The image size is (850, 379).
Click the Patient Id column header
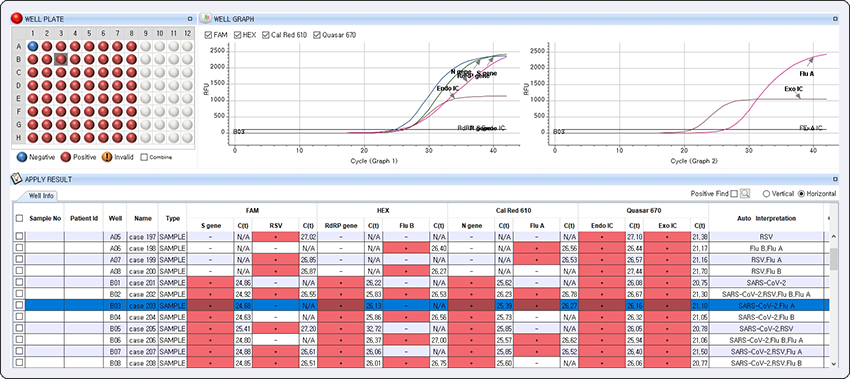tap(84, 218)
